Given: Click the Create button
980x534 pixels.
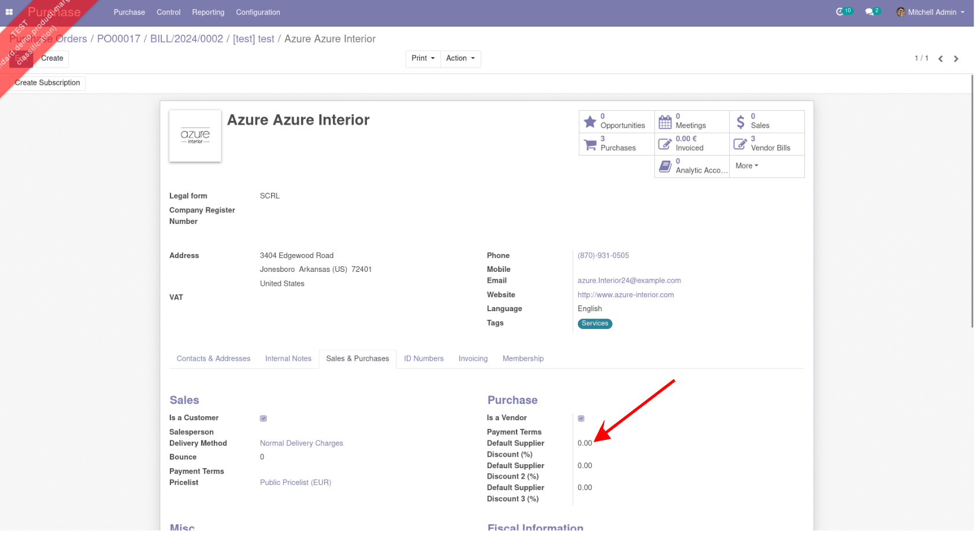Looking at the screenshot, I should [x=52, y=58].
